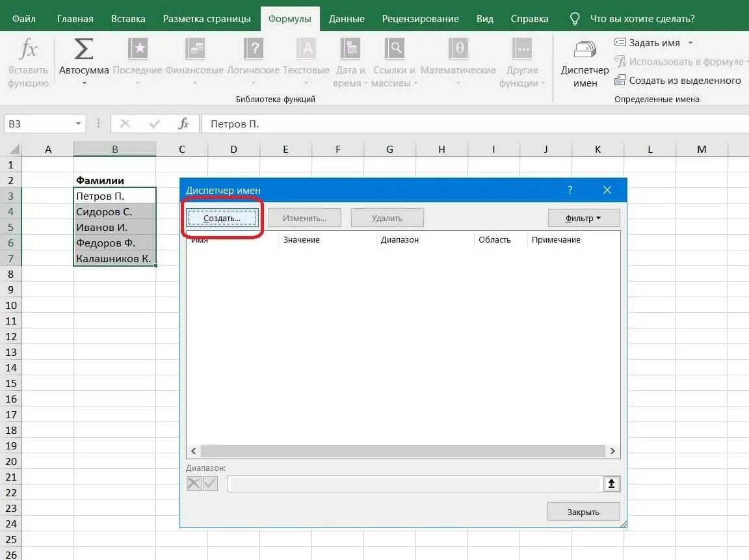The image size is (749, 560).
Task: Open the Файл tab
Action: tap(24, 19)
